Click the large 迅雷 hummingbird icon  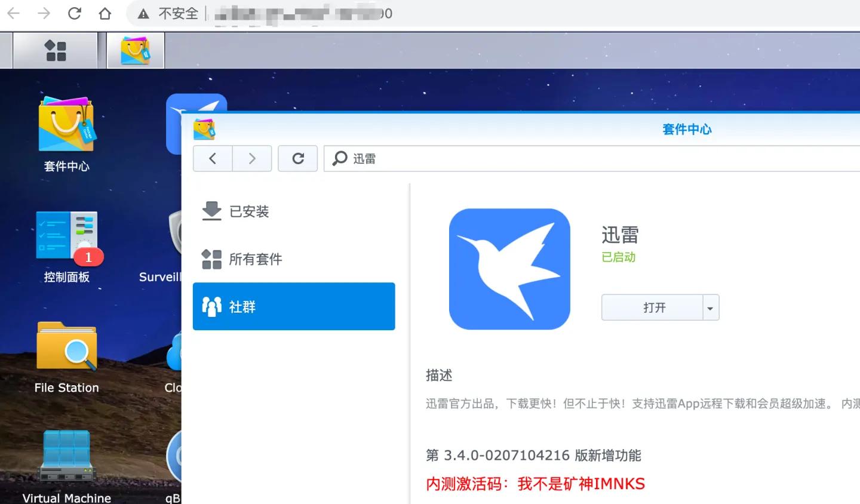[x=509, y=269]
